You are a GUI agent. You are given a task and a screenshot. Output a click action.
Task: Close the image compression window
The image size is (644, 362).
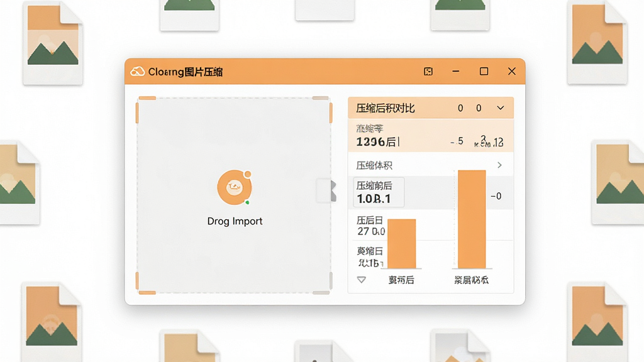coord(512,72)
